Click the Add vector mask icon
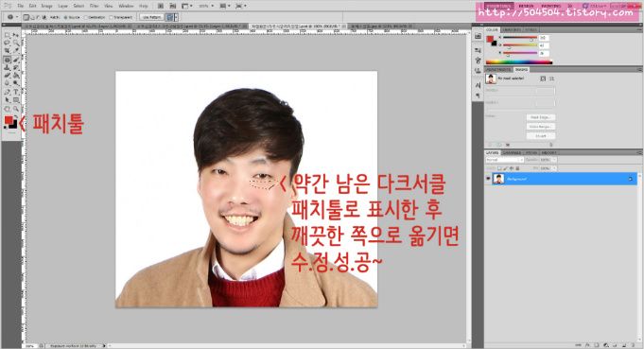Screen dimensions: 644x349 (x=551, y=79)
